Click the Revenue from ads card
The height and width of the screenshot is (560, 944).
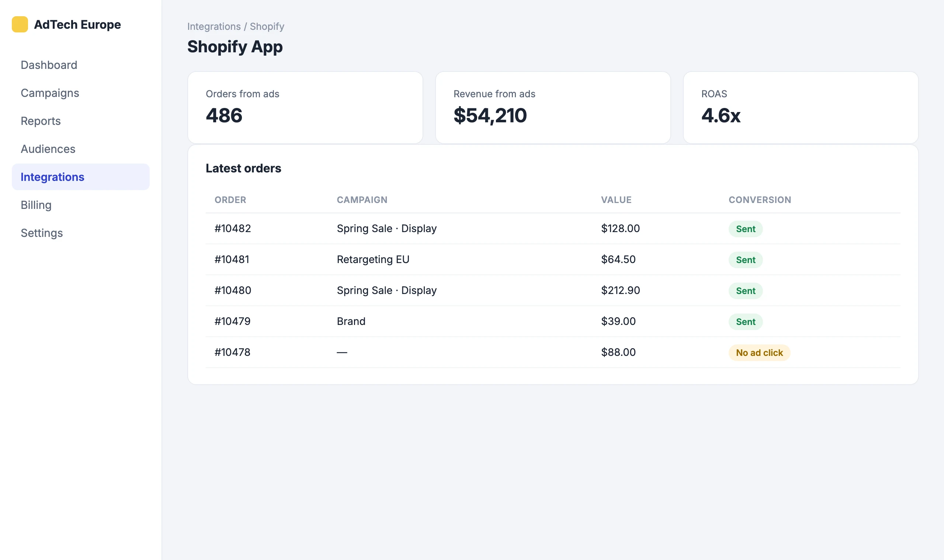pyautogui.click(x=553, y=108)
